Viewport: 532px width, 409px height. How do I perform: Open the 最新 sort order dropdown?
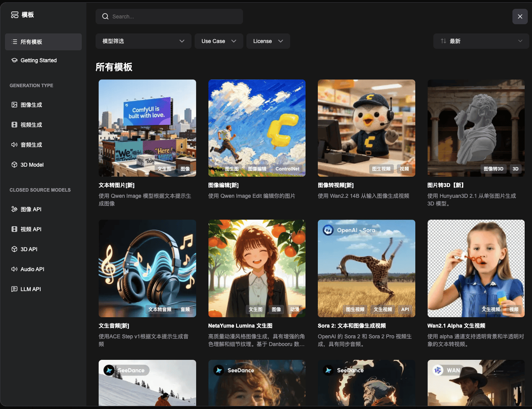coord(481,41)
